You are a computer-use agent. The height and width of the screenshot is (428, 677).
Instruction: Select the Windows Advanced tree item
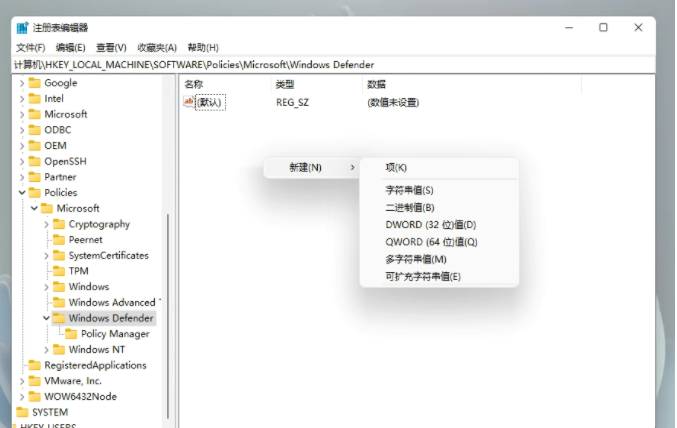[x=114, y=302]
